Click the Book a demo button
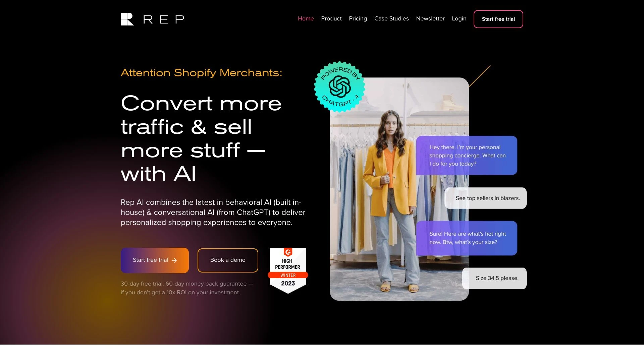The width and height of the screenshot is (644, 362). pyautogui.click(x=227, y=260)
